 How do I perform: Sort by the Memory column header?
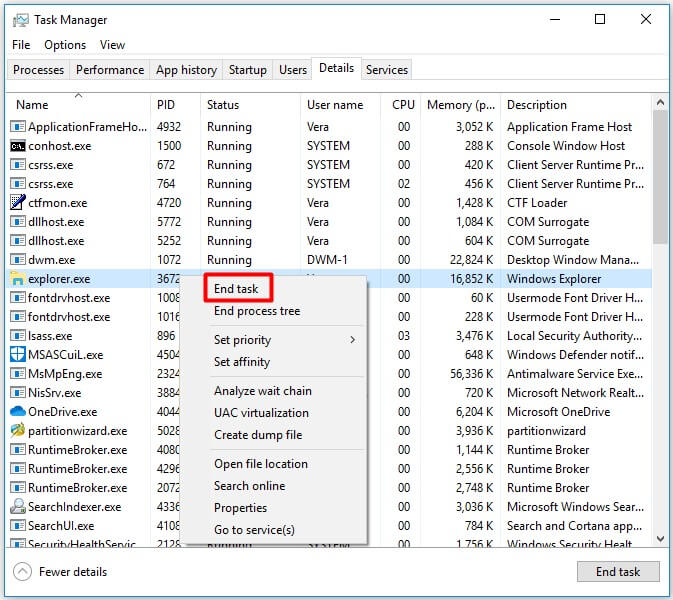pos(461,105)
